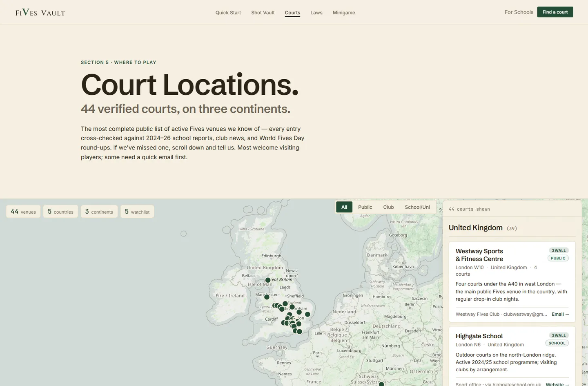
Task: Click the 3WALL badge on Highgate School
Action: (x=559, y=335)
